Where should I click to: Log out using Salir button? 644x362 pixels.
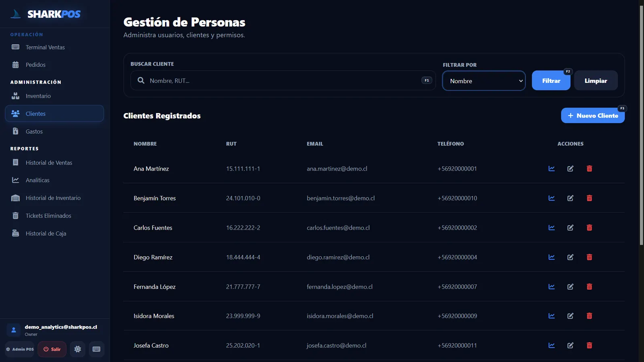[x=52, y=349]
